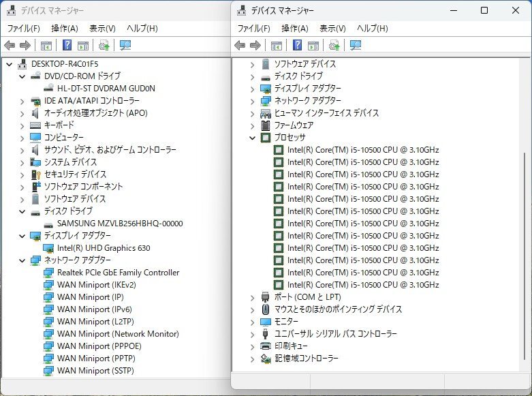Click the プロセッサ chip category icon
This screenshot has width=532, height=396.
pyautogui.click(x=266, y=138)
